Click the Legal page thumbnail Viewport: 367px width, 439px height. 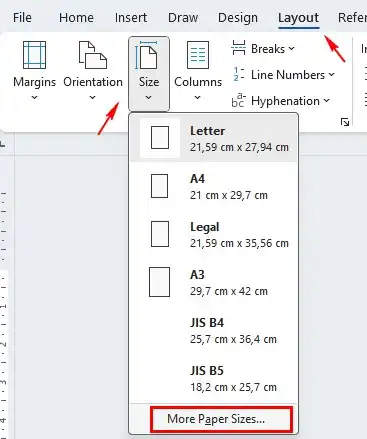click(x=160, y=234)
